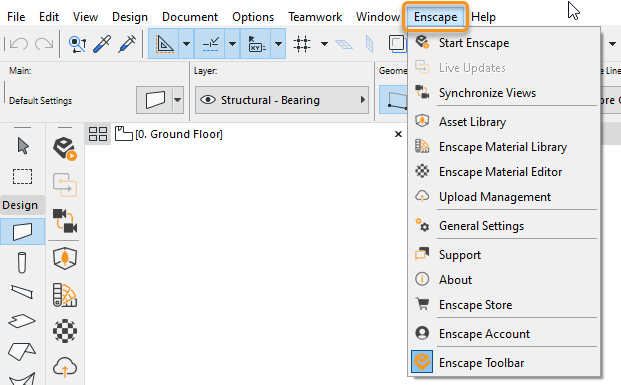This screenshot has height=385, width=621.
Task: Click the vertical editing plane icon
Action: click(x=370, y=44)
